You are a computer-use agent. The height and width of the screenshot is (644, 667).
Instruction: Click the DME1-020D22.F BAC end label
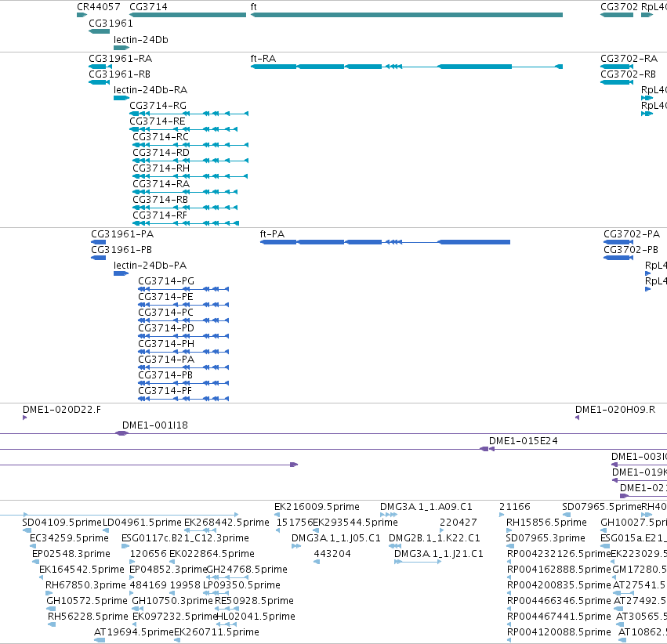[x=62, y=410]
